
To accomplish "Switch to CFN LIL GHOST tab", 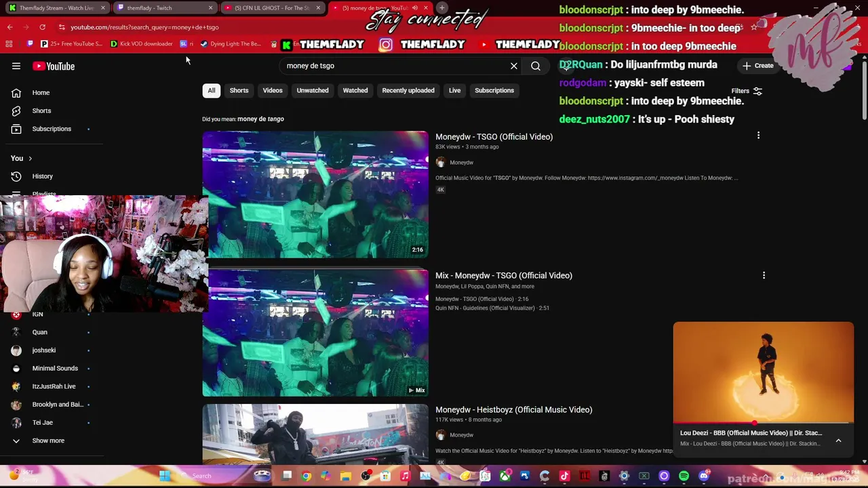I will coord(273,8).
